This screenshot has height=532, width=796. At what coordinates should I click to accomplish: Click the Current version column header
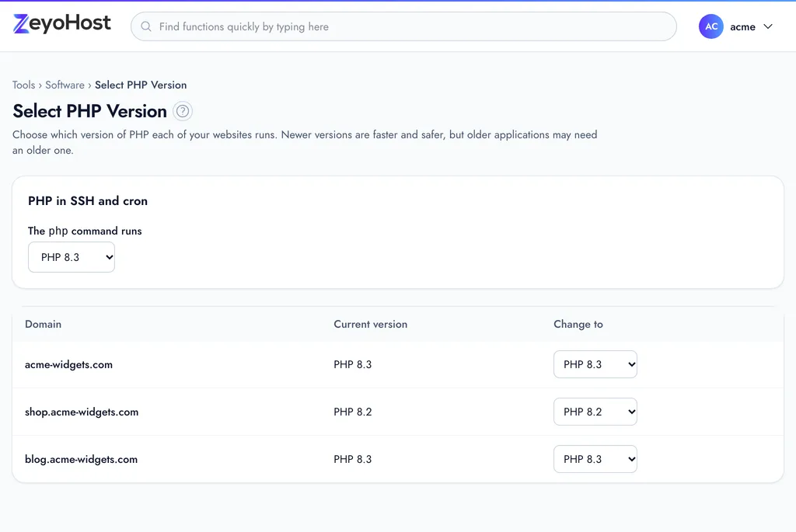[371, 324]
